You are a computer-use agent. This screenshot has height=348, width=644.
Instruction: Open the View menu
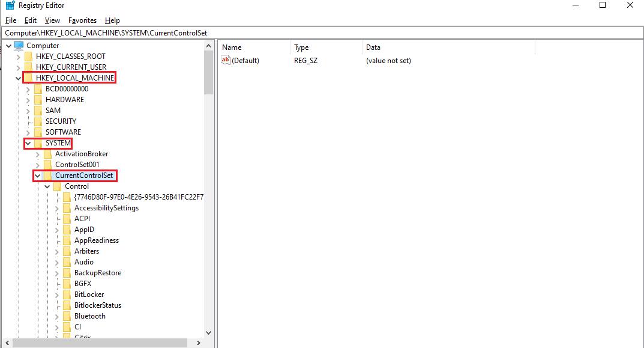point(52,20)
